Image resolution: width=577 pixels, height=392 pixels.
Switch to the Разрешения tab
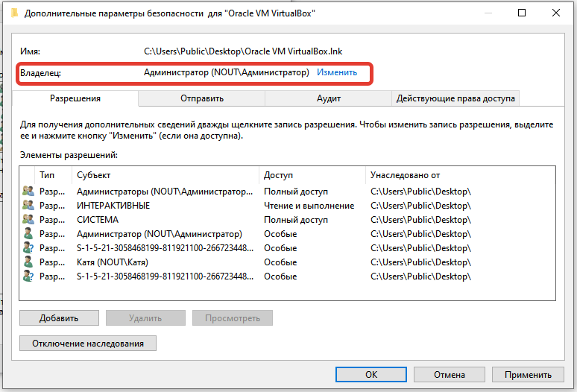(75, 98)
